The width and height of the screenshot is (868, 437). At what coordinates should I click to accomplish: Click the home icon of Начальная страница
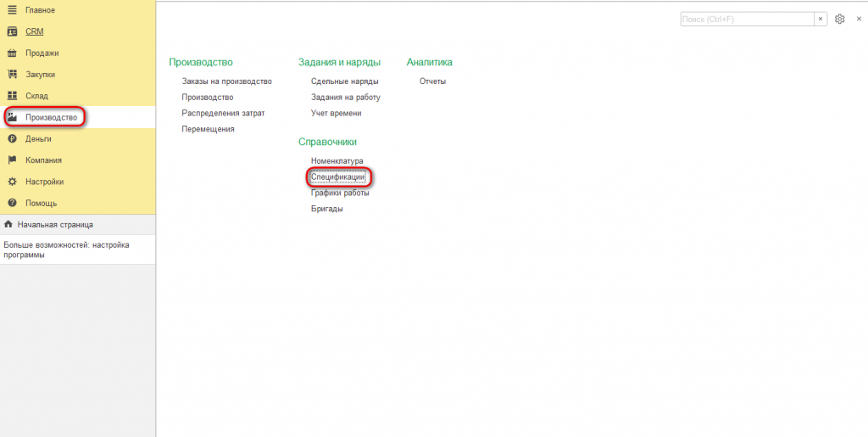coord(8,225)
